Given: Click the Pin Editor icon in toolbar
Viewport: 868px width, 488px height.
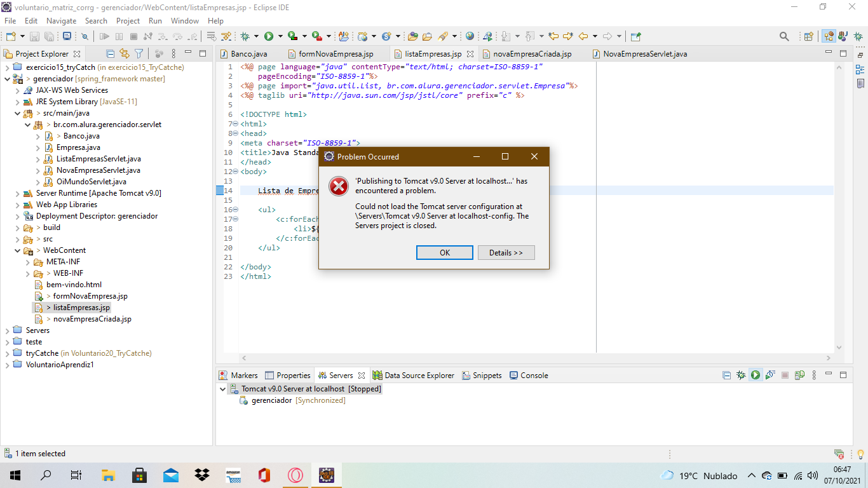Looking at the screenshot, I should [x=635, y=37].
